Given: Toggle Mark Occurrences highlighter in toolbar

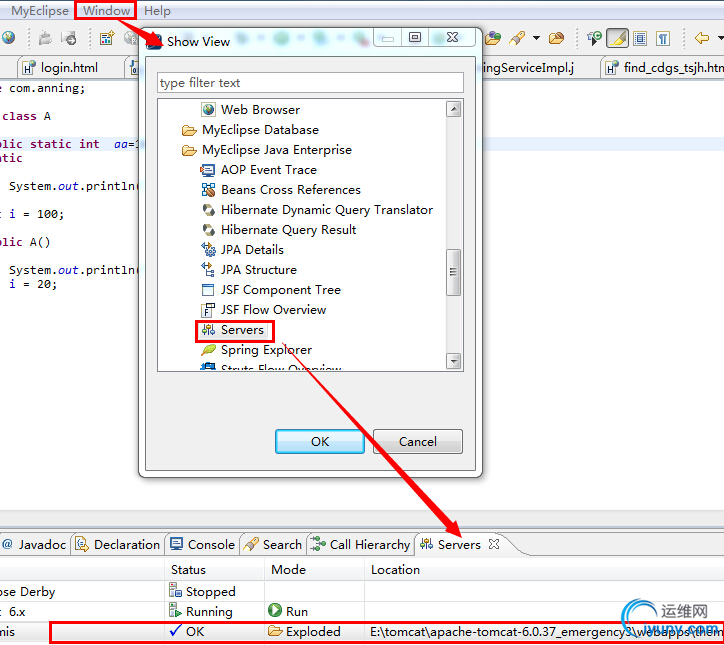Looking at the screenshot, I should pyautogui.click(x=617, y=38).
